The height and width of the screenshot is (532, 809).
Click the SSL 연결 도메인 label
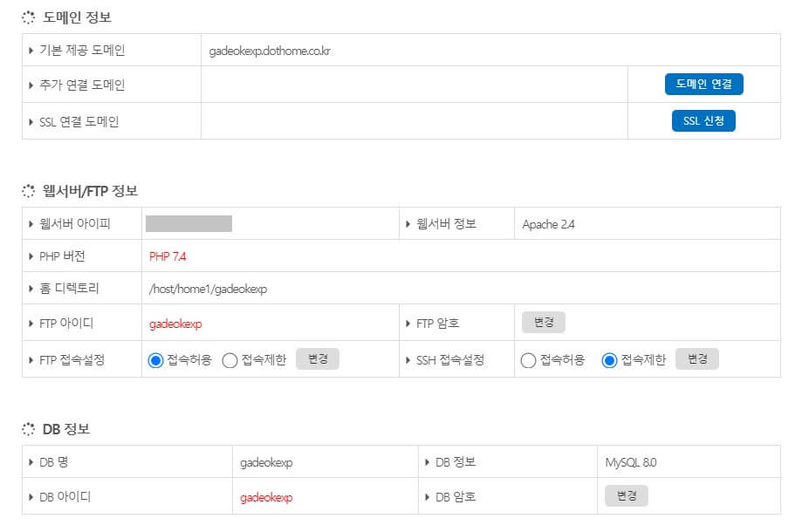click(x=79, y=122)
